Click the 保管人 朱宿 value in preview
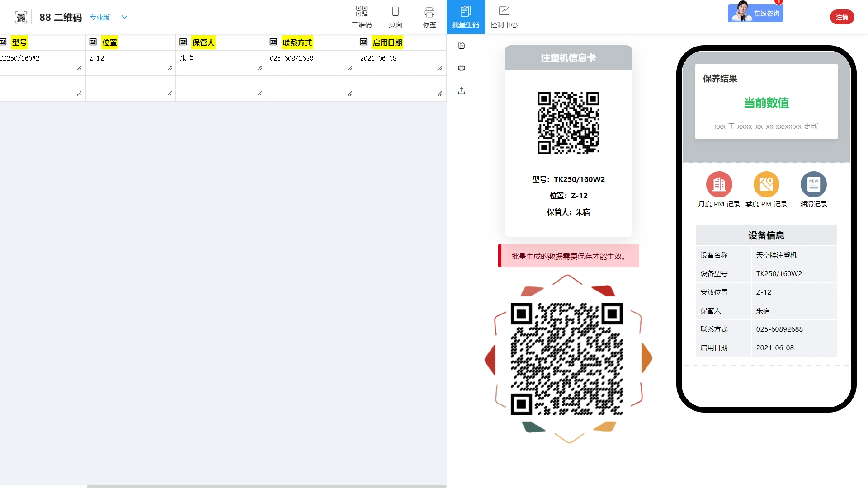This screenshot has width=868, height=488. point(763,310)
